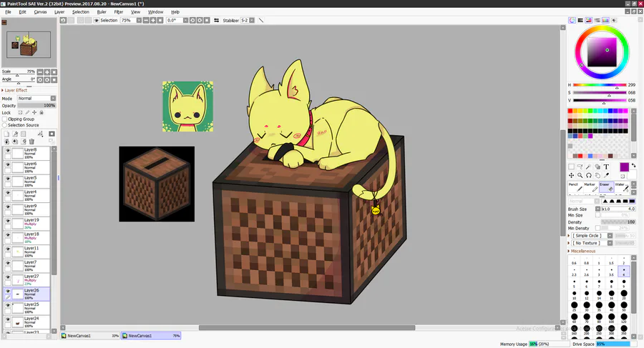Open the rotation angle dropdown in toolbar
Screen dimensions: 644x348
pos(185,20)
